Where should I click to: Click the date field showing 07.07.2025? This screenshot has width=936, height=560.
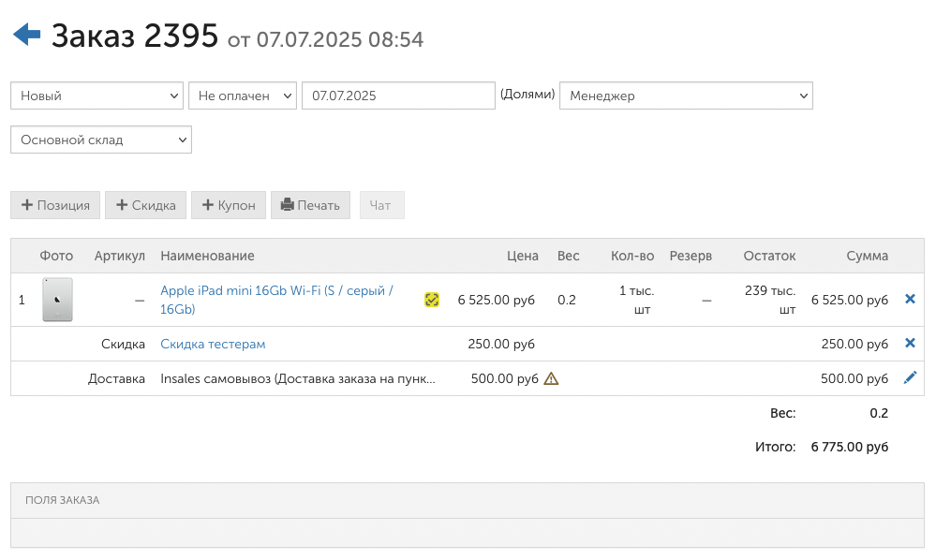pos(397,96)
